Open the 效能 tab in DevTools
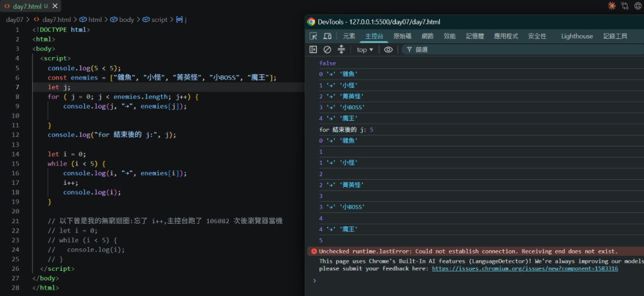This screenshot has height=296, width=644. pos(450,36)
